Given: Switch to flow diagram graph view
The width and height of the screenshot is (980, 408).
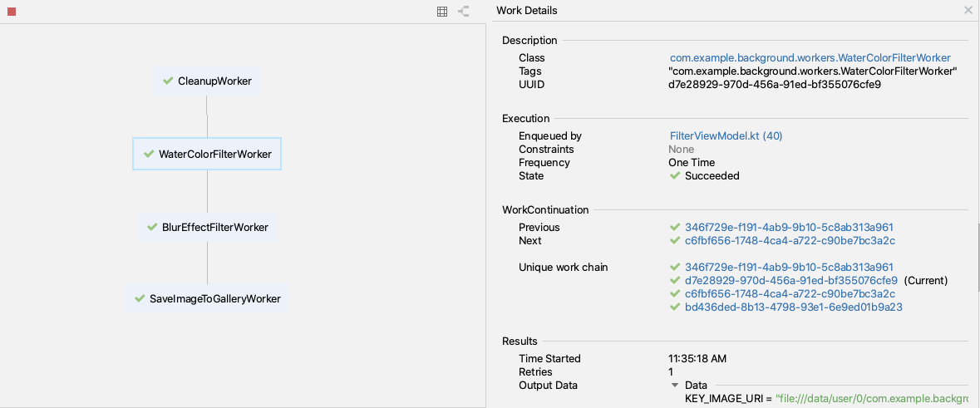Looking at the screenshot, I should [x=464, y=12].
